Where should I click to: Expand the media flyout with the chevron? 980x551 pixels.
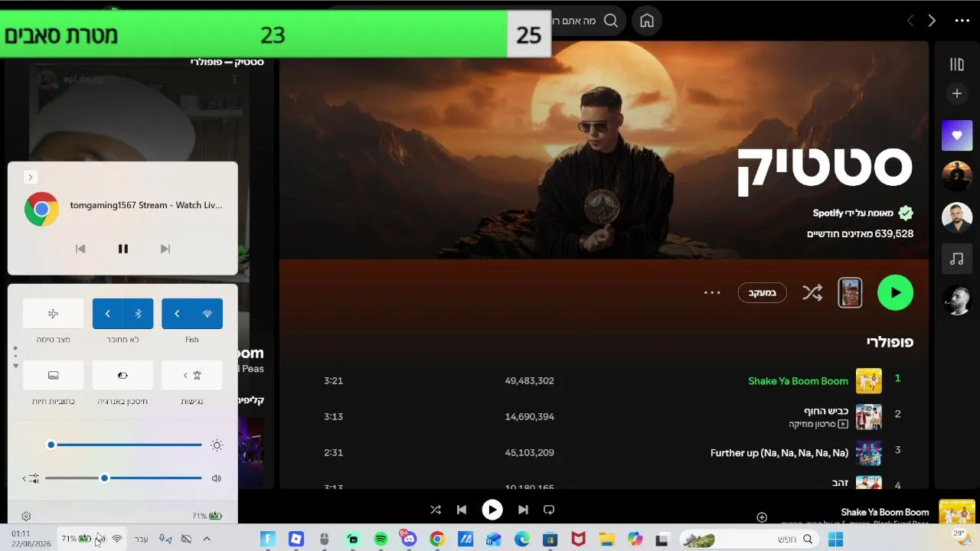point(30,178)
